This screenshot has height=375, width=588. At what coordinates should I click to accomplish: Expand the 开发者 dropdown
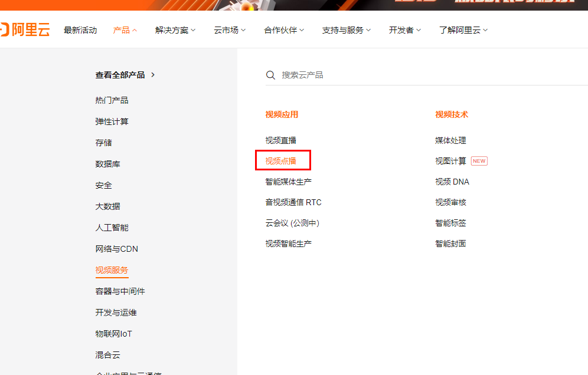[405, 30]
